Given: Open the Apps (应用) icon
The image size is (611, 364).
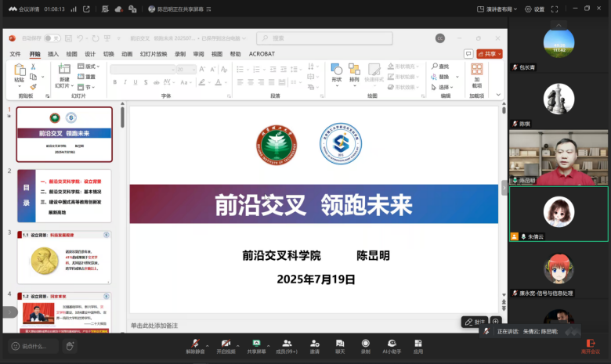Looking at the screenshot, I should (418, 346).
